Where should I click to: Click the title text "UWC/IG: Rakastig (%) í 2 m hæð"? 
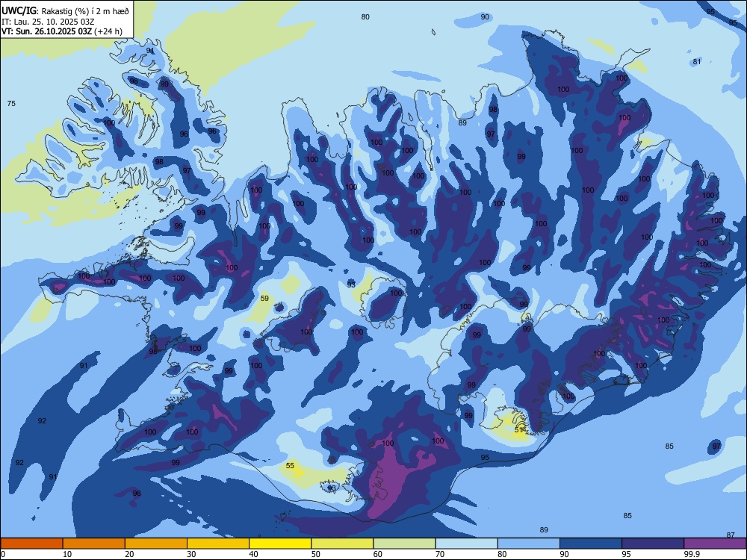tap(65, 11)
